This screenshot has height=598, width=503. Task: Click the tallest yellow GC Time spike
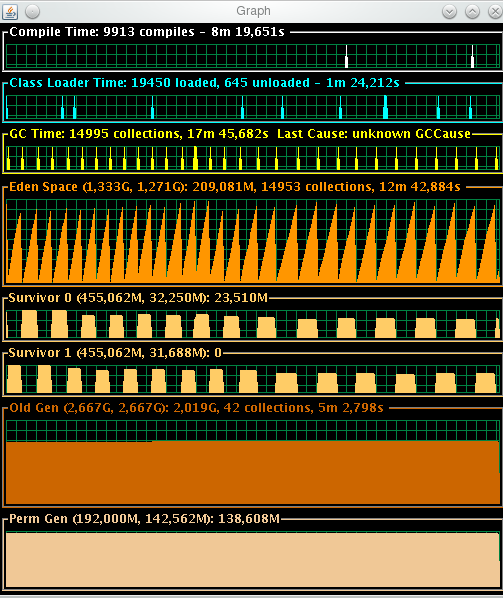point(196,158)
